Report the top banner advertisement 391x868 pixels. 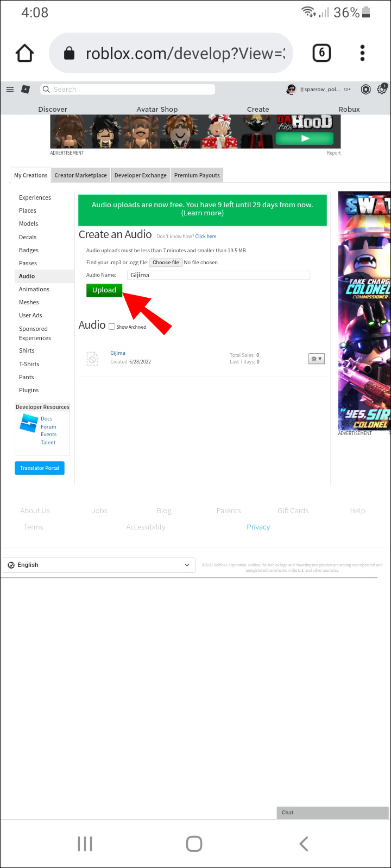click(333, 153)
